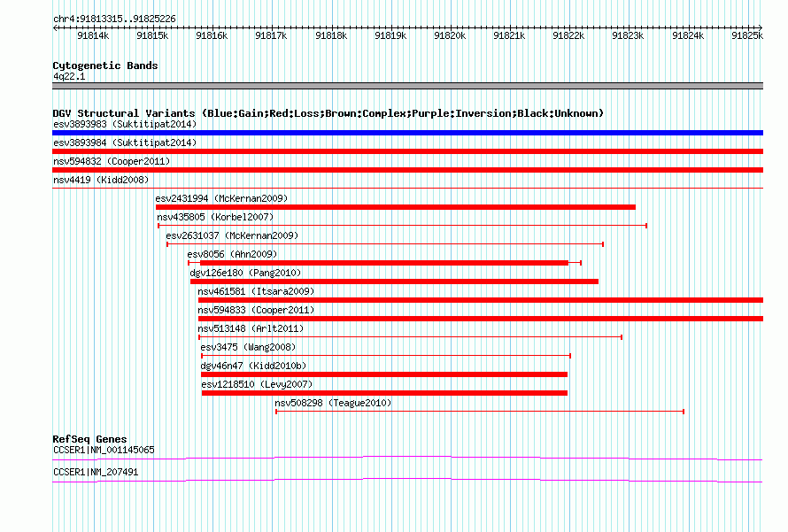788x532 pixels.
Task: Select the esv3893984 red loss bar
Action: [x=407, y=151]
